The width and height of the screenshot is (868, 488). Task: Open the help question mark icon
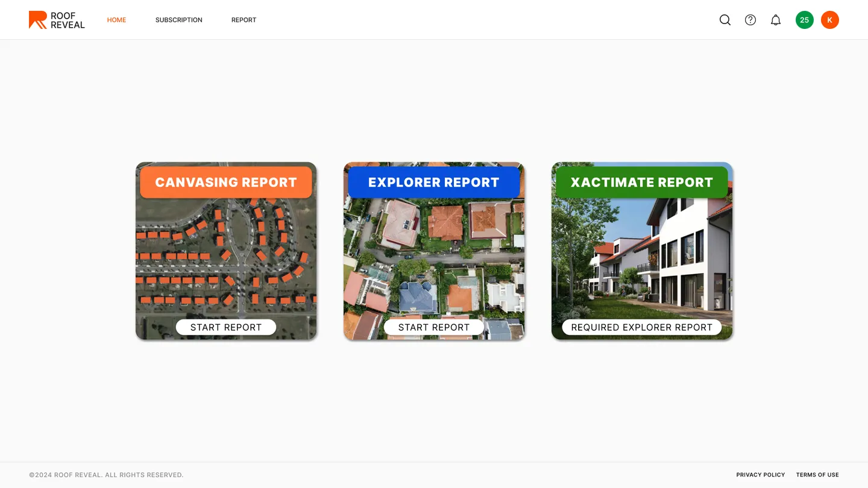tap(750, 20)
